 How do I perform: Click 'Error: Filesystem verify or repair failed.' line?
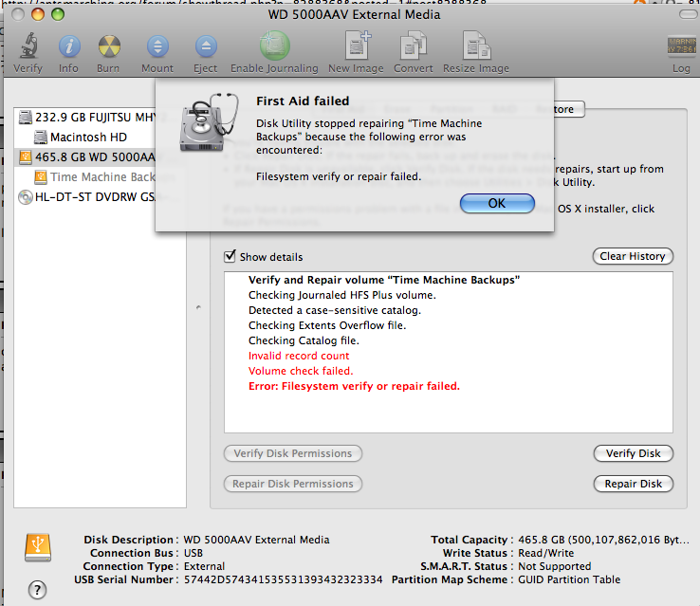coord(354,386)
